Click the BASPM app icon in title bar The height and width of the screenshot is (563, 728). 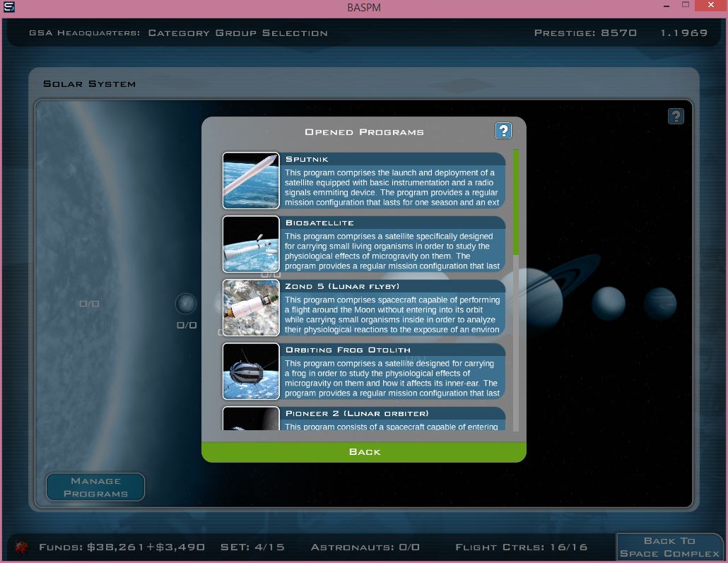(8, 7)
